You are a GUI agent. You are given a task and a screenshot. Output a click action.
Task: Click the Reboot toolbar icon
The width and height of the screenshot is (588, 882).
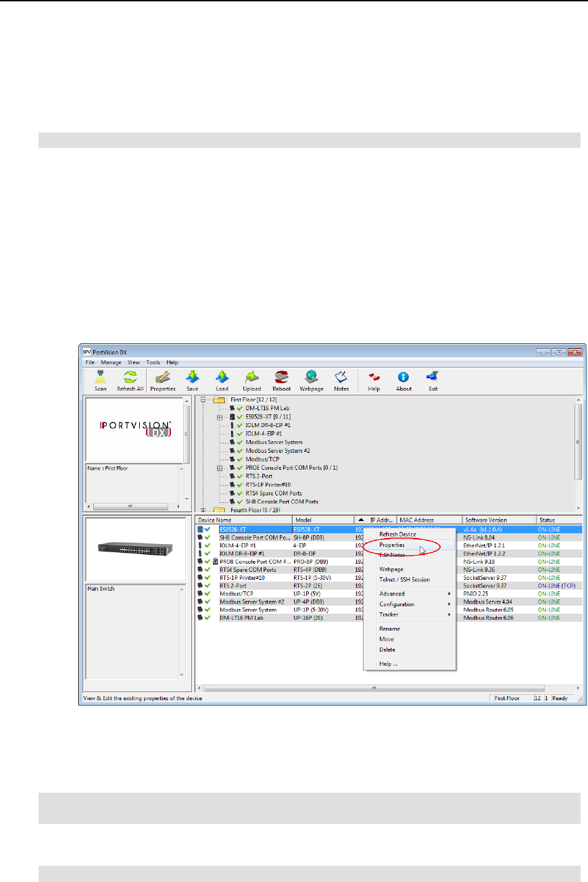click(x=282, y=381)
